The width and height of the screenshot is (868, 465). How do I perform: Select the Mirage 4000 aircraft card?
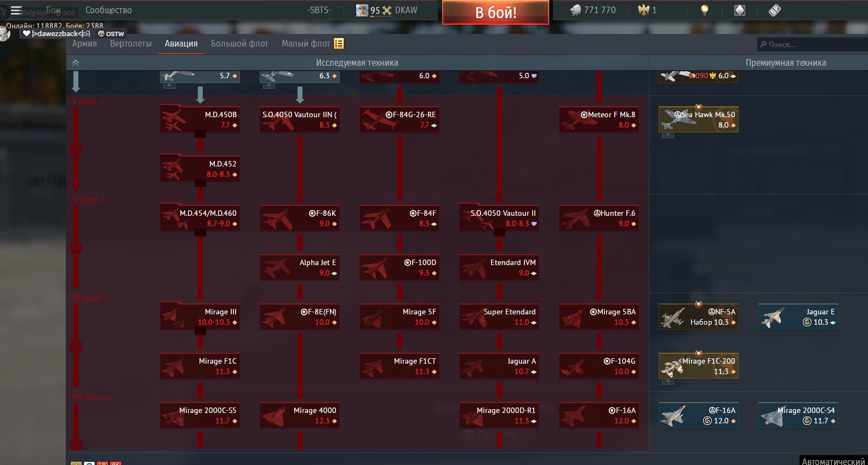300,415
